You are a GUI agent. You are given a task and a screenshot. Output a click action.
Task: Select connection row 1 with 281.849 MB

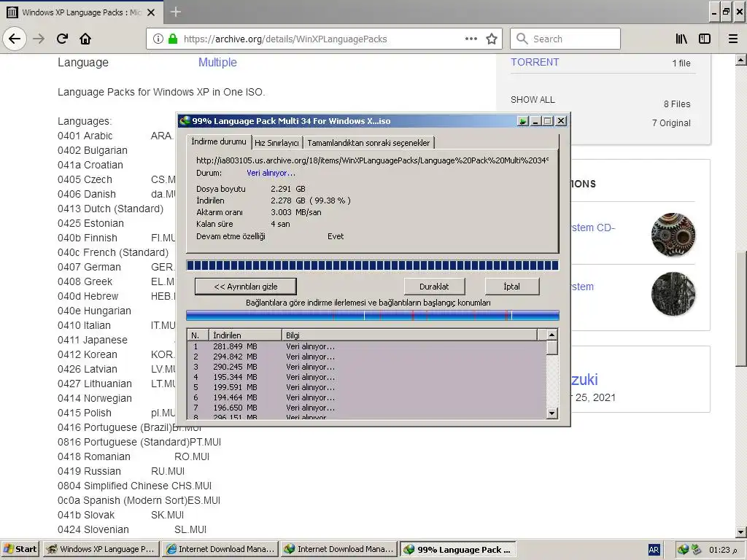click(367, 346)
